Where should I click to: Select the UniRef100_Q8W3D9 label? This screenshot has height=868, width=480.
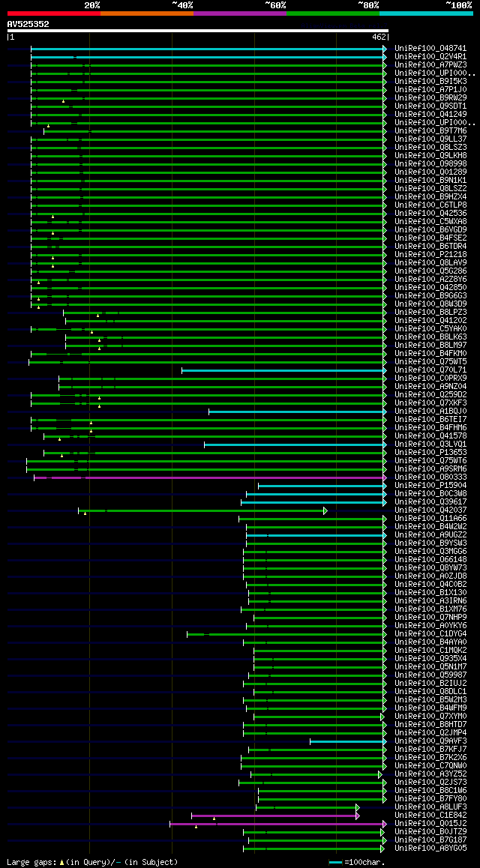click(x=430, y=304)
